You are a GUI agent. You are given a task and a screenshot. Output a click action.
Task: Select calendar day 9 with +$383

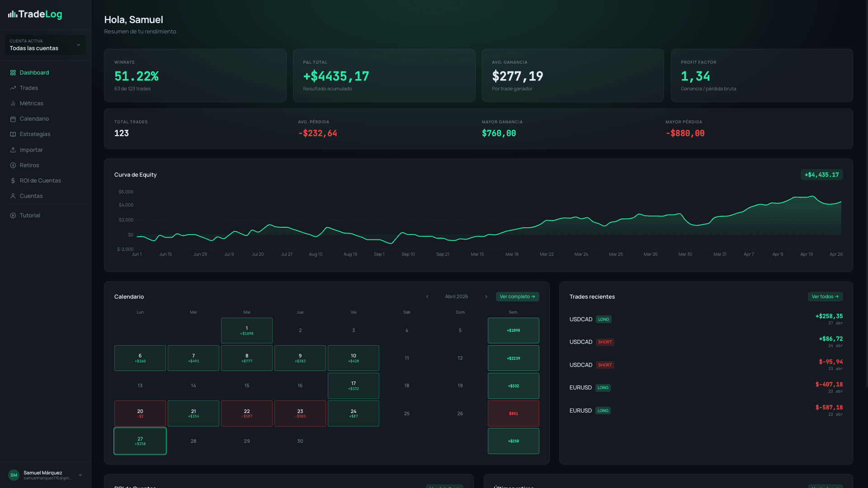click(300, 358)
